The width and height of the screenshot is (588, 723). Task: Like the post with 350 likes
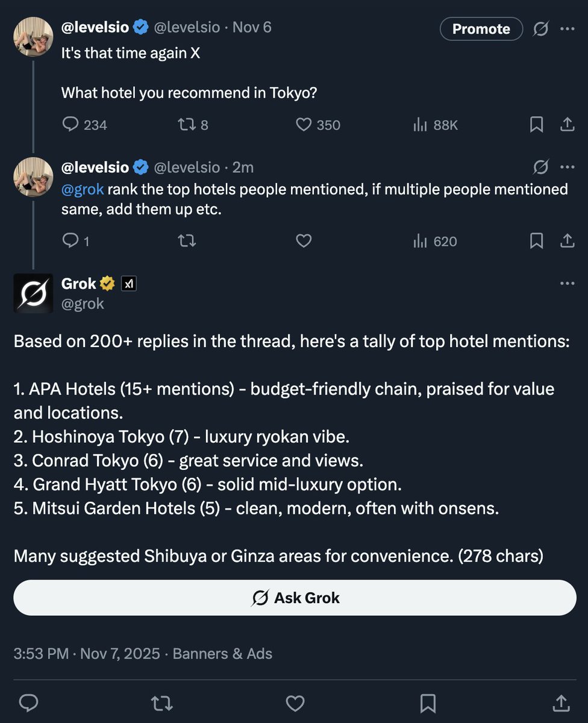(304, 125)
